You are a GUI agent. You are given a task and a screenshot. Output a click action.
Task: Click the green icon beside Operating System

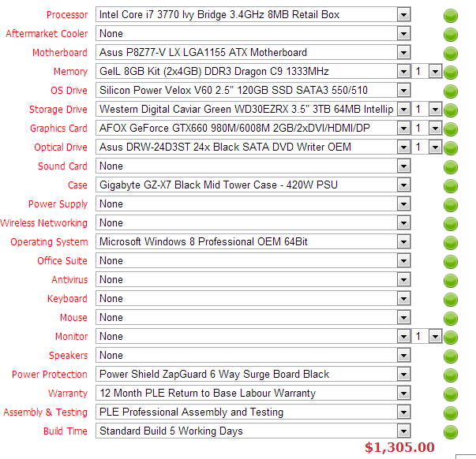[451, 243]
